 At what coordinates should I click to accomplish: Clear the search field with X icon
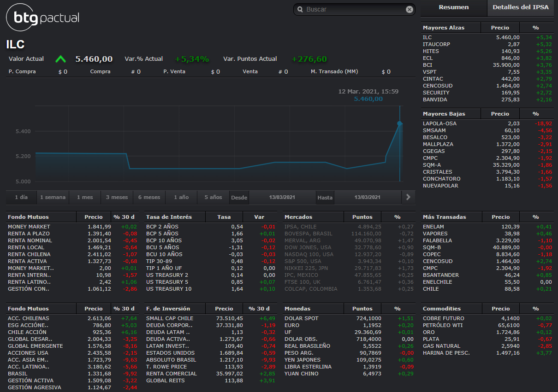409,10
